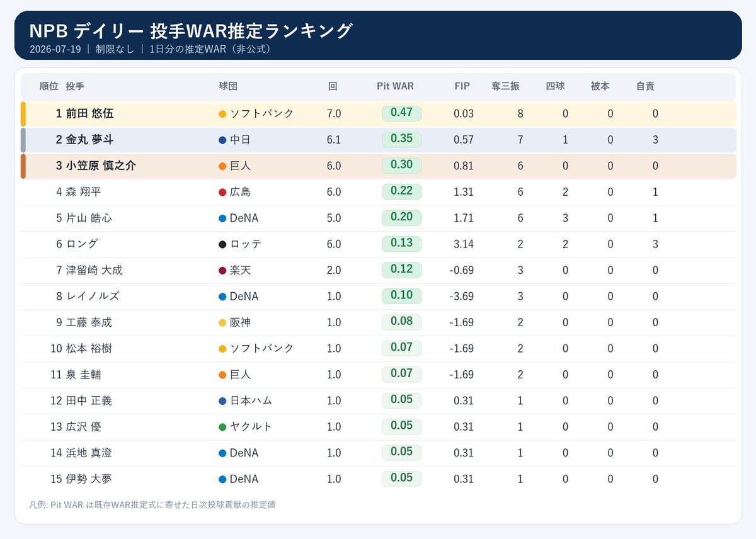Click the FIP value 3.14
This screenshot has height=539, width=756.
(x=464, y=244)
